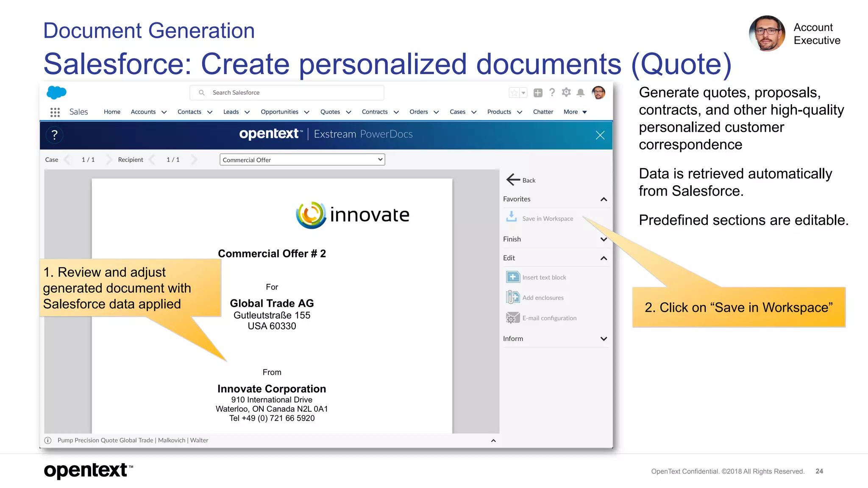Open the Orders tab
The height and width of the screenshot is (488, 868).
419,112
